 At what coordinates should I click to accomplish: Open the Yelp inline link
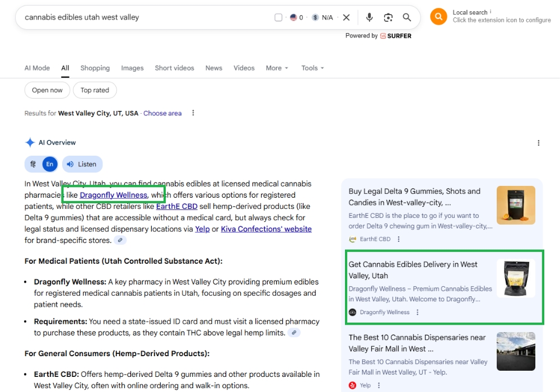click(202, 229)
